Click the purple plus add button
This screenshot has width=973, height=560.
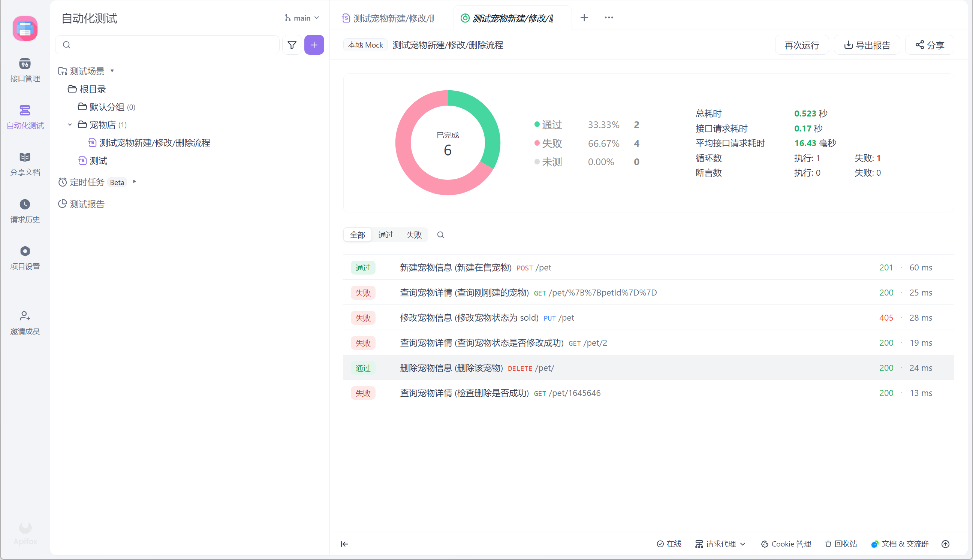click(314, 45)
